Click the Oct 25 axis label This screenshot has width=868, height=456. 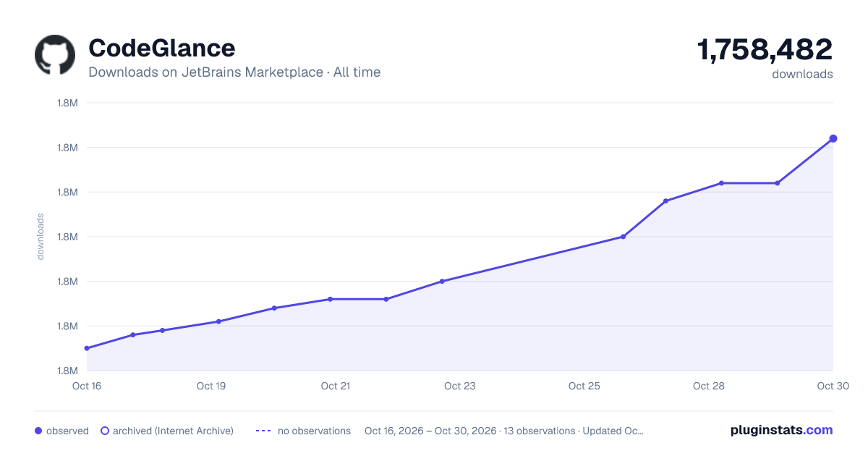point(584,386)
